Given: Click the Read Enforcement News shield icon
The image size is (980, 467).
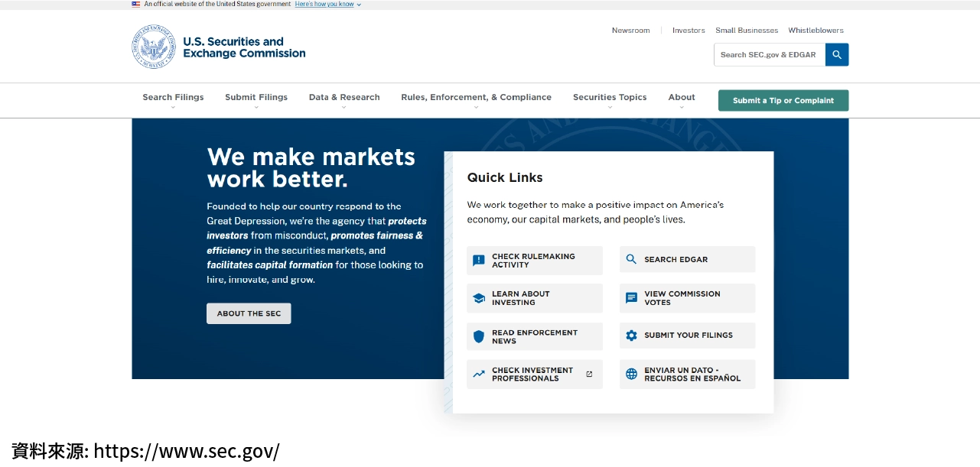Looking at the screenshot, I should click(x=479, y=336).
